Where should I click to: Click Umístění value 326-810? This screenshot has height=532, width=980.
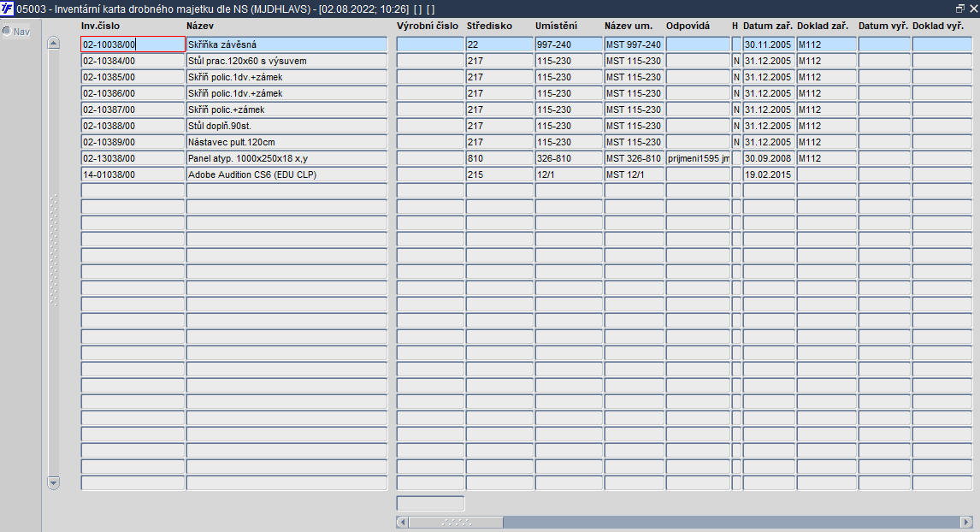(569, 158)
